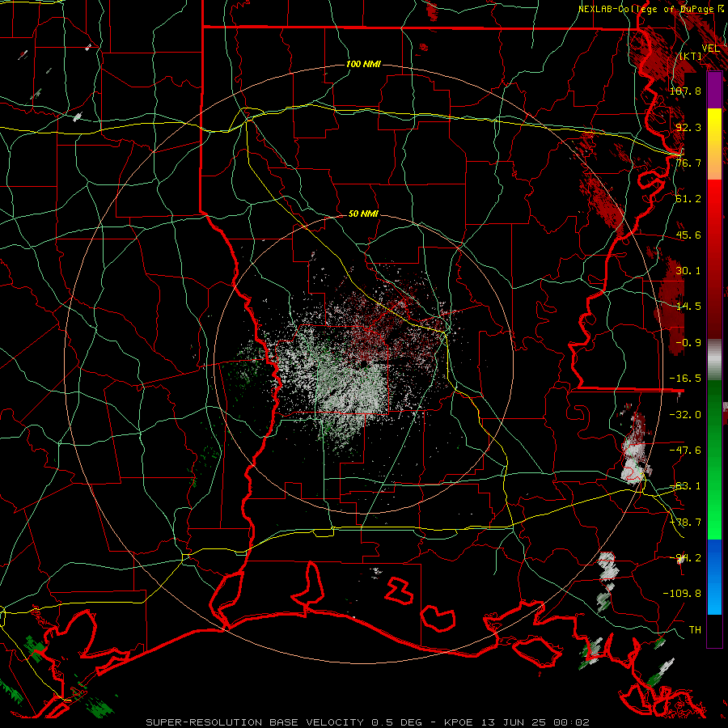Click the 76.7 value on velocity scale
This screenshot has width=728, height=728.
pos(688,163)
